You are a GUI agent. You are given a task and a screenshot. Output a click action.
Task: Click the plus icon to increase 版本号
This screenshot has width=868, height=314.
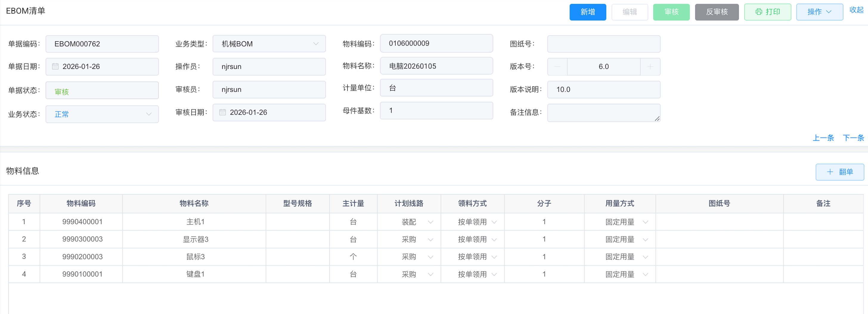pyautogui.click(x=650, y=67)
